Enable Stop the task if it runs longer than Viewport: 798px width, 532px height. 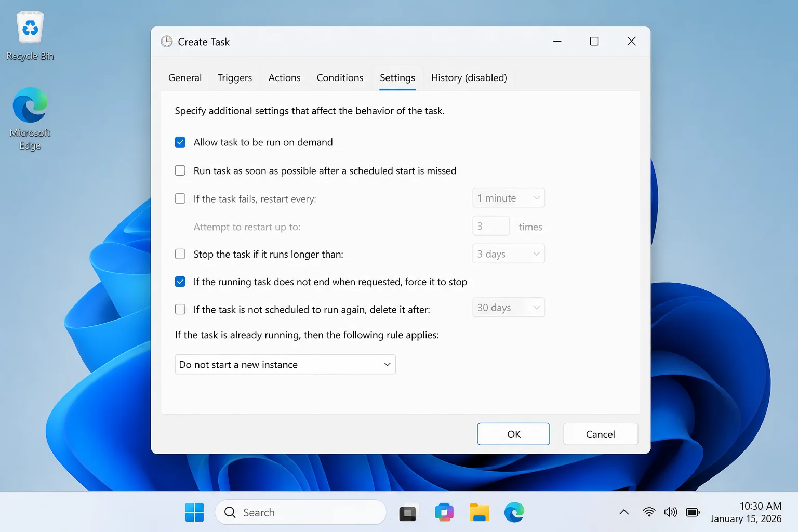tap(180, 254)
